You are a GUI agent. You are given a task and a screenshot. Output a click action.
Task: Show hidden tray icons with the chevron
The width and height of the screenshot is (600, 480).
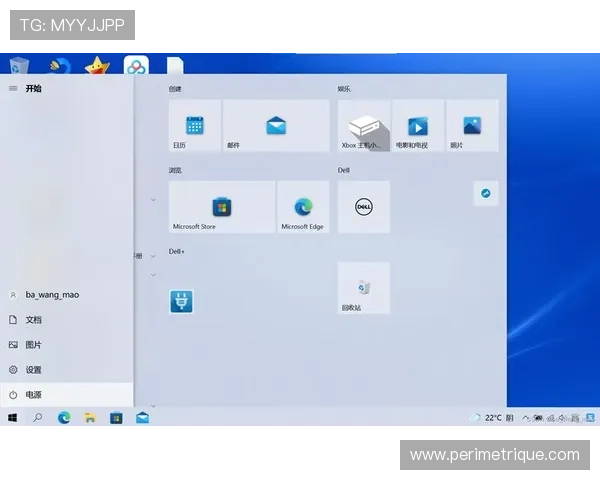coord(526,418)
